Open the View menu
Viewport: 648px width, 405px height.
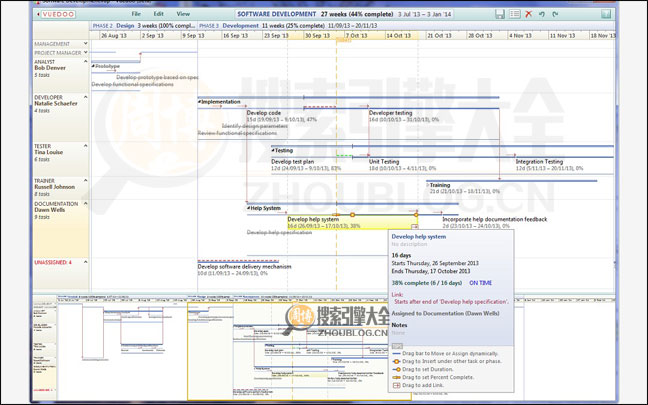(182, 14)
